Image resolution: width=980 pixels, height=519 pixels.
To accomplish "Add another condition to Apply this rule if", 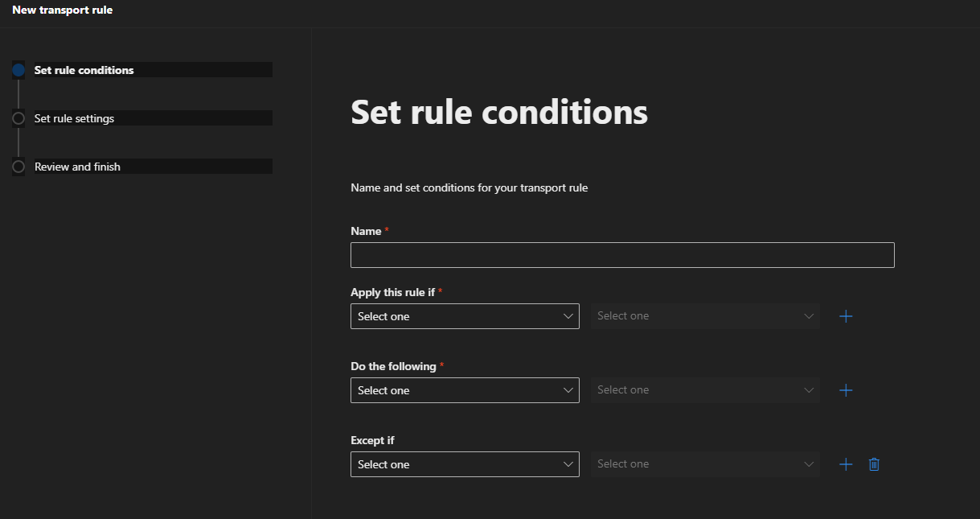I will [x=846, y=316].
